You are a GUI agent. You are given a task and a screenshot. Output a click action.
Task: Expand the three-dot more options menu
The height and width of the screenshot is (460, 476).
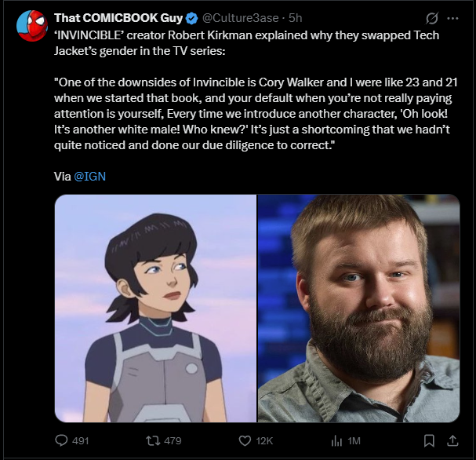(452, 19)
